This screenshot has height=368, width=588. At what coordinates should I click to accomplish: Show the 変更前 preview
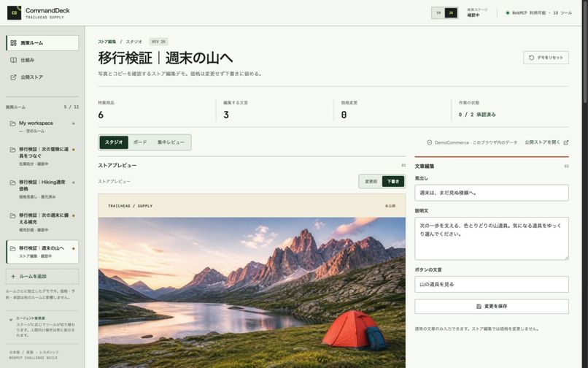[x=371, y=181]
